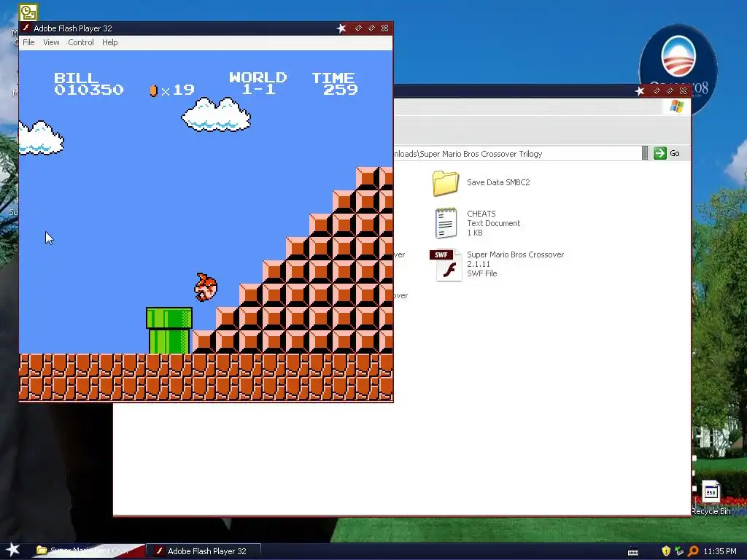Switch to Super Mario Bros Crossover folder taskbar button

(x=88, y=551)
